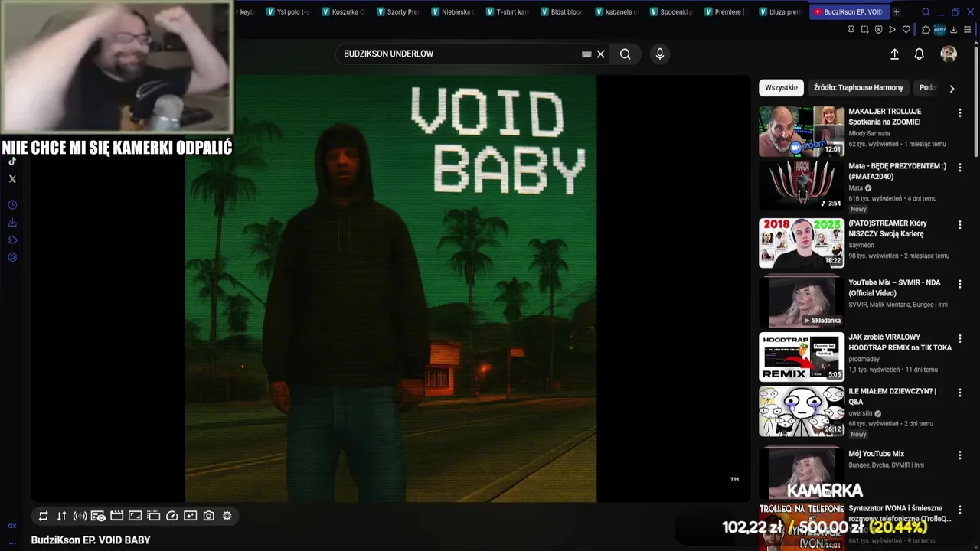Open options menu for Syntezator IVONA video
The width and height of the screenshot is (980, 551).
pos(959,510)
